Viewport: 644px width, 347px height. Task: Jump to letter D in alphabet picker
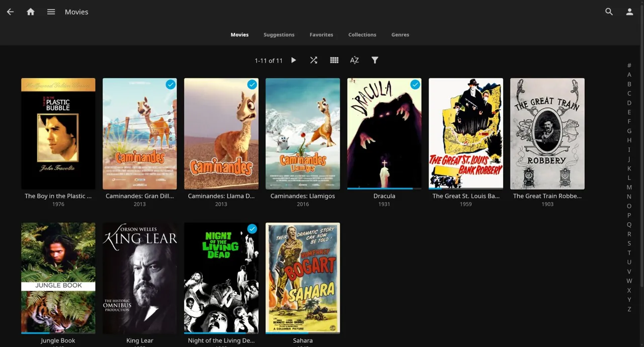tap(629, 103)
